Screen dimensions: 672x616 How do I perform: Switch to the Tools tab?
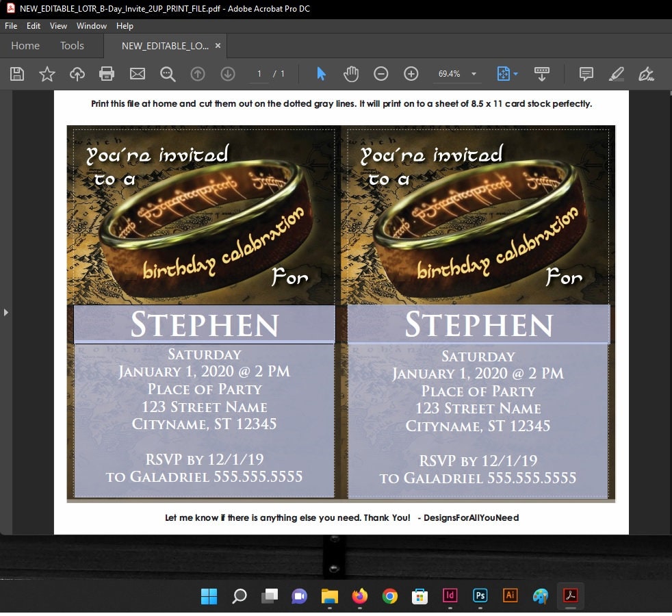coord(72,46)
